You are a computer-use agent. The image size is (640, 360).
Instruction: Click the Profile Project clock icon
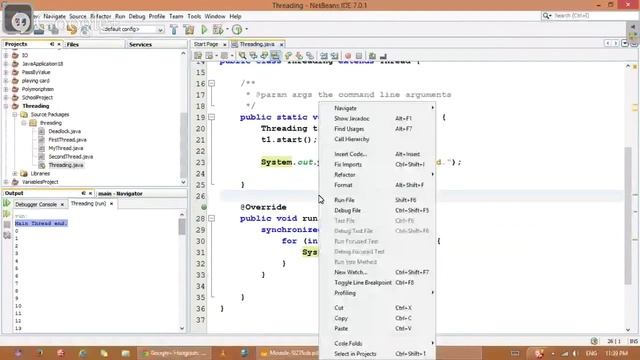(x=237, y=29)
